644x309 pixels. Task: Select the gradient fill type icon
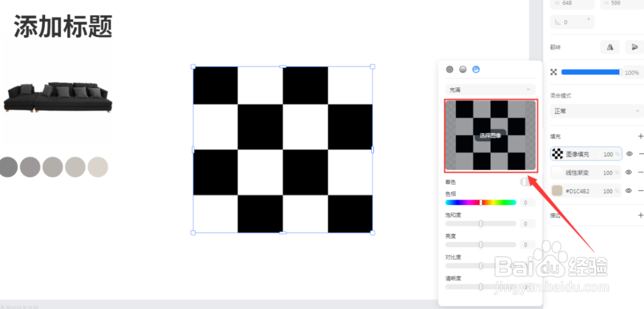[x=463, y=69]
